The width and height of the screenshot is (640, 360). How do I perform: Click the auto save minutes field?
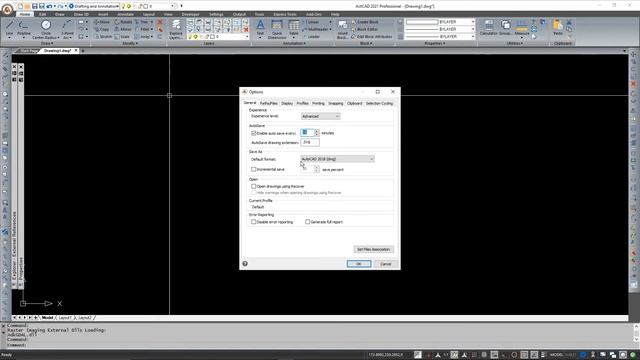coord(307,133)
